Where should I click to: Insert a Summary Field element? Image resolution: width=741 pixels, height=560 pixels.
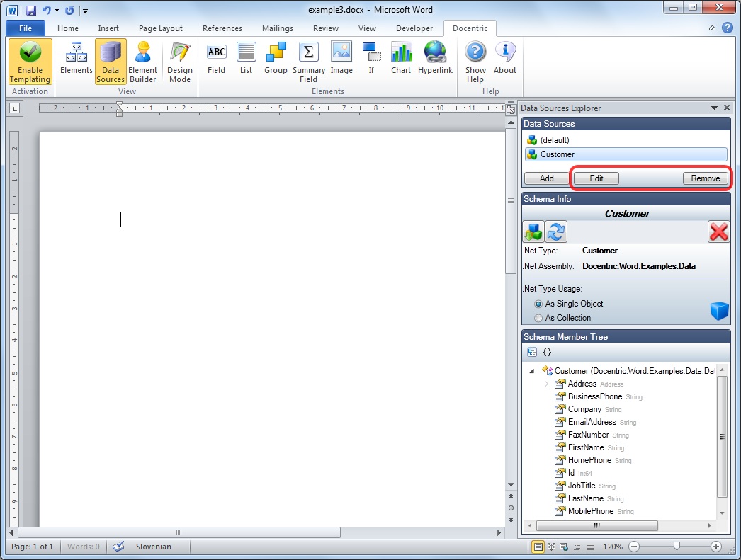(309, 62)
